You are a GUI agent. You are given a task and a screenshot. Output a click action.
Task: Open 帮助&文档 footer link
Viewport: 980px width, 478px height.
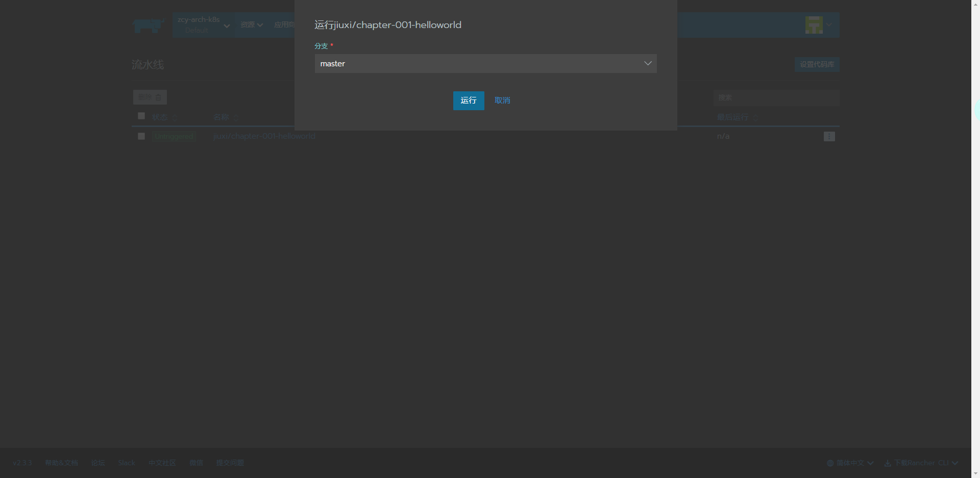61,463
